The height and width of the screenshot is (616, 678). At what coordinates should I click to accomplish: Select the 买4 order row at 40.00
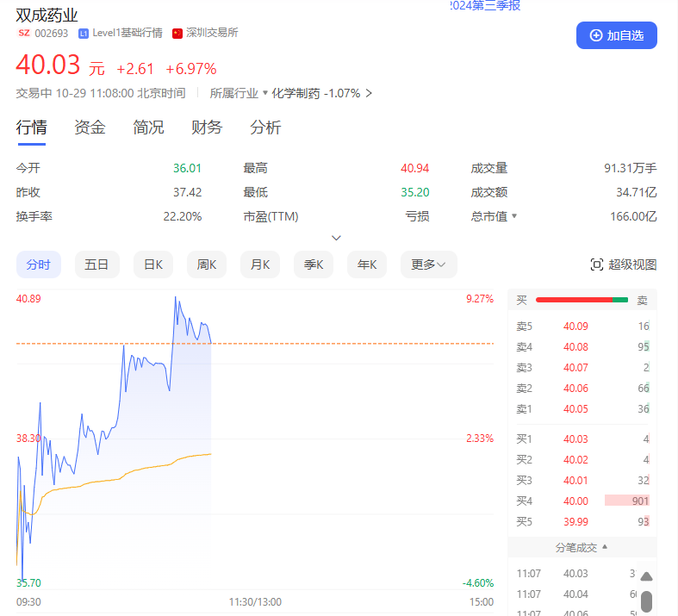coord(582,501)
